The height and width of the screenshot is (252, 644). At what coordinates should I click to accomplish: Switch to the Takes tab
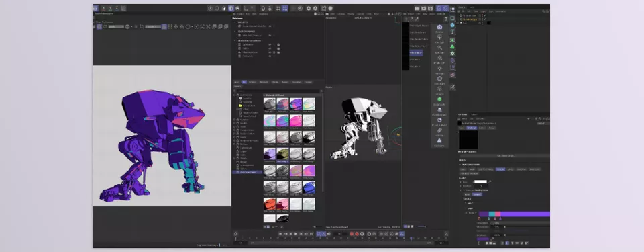click(x=472, y=7)
